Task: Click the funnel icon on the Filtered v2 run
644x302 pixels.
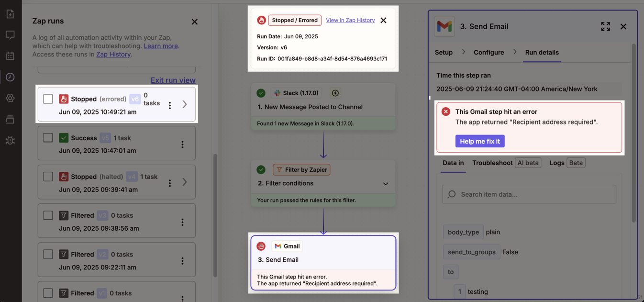Action: point(64,254)
